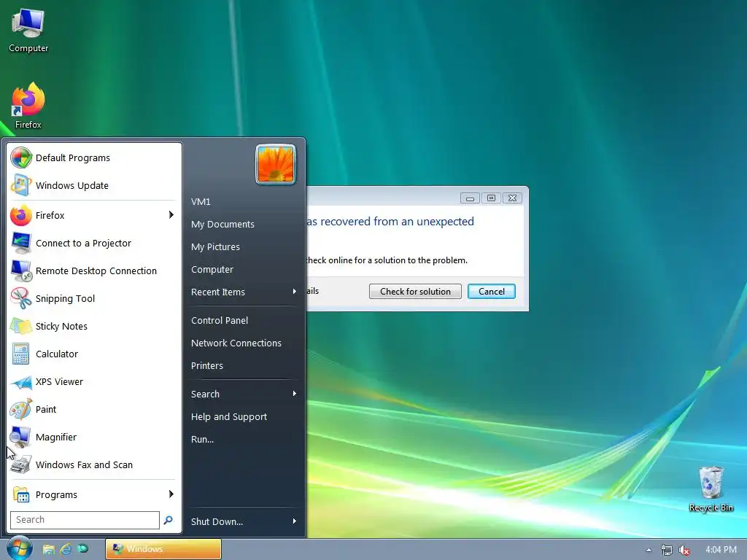Launch Remote Desktop Connection icon
The image size is (747, 560).
(x=21, y=271)
